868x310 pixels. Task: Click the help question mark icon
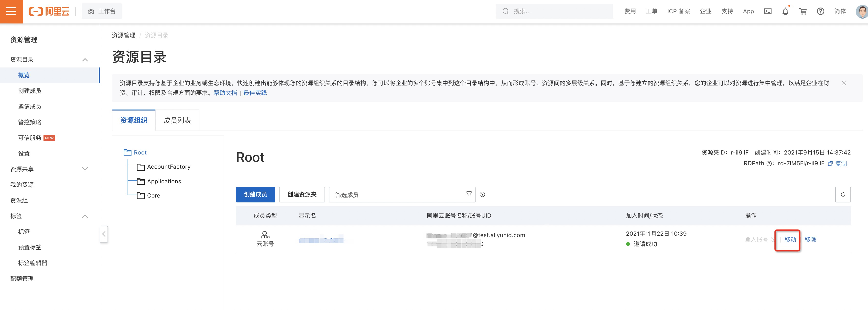(x=821, y=11)
